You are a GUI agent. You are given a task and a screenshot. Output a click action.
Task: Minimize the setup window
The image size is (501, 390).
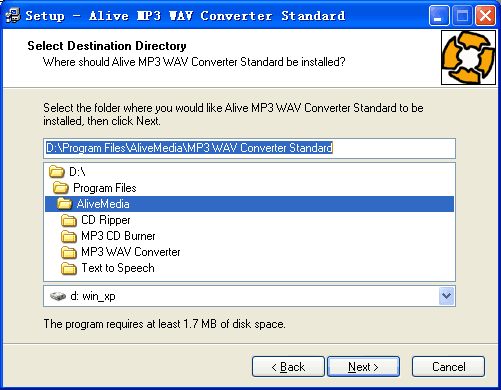tap(439, 16)
